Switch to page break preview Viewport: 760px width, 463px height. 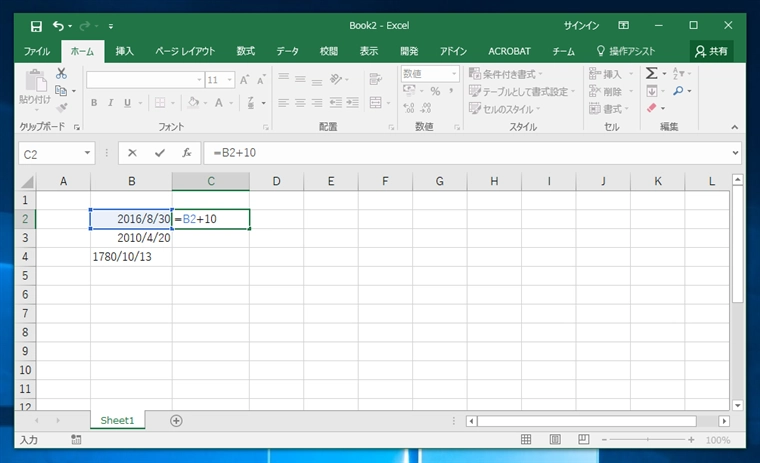click(x=584, y=439)
